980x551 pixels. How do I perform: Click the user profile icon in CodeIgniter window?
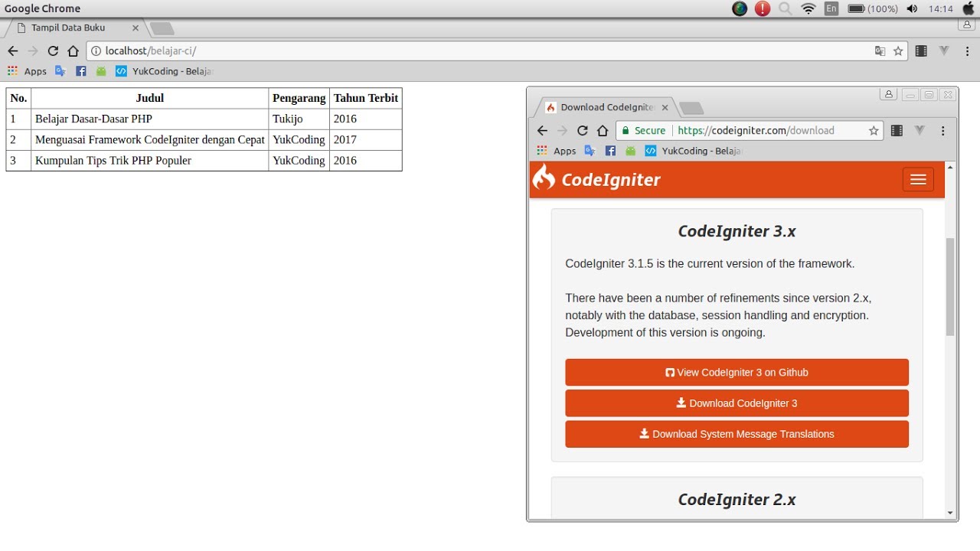click(888, 94)
